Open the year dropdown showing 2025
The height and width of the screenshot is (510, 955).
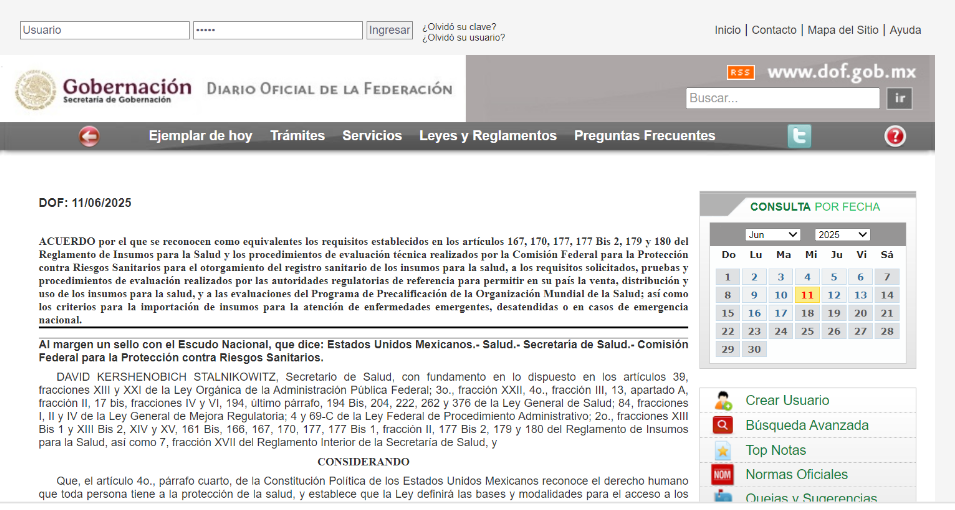coord(841,234)
